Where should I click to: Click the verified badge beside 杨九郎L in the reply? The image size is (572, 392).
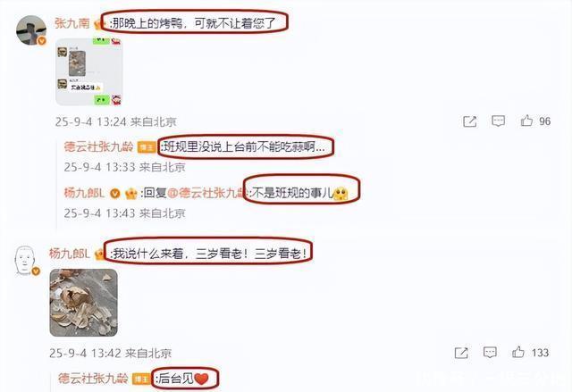[x=115, y=193]
